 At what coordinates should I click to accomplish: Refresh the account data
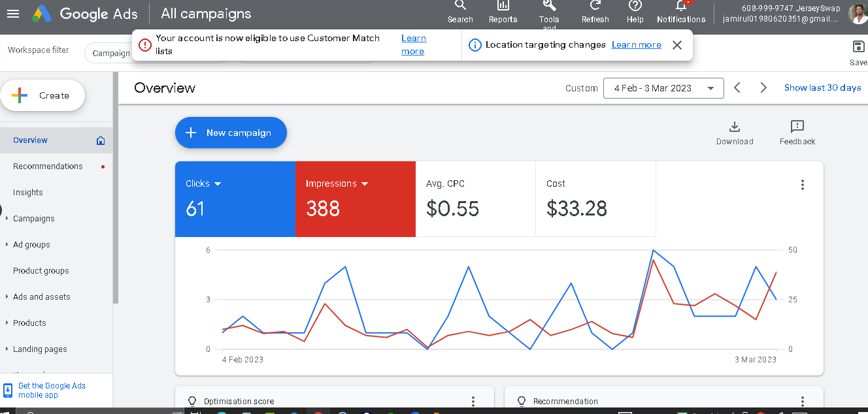(595, 9)
